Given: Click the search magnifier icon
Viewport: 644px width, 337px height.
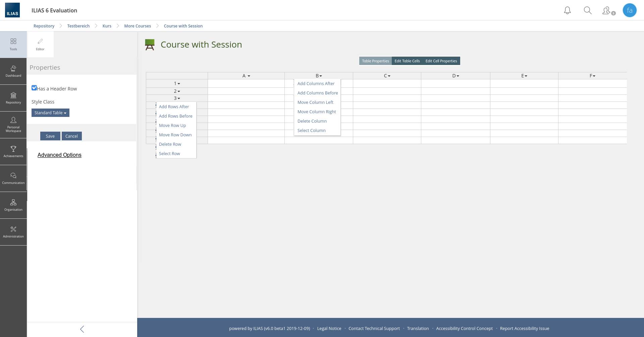Looking at the screenshot, I should pyautogui.click(x=587, y=10).
